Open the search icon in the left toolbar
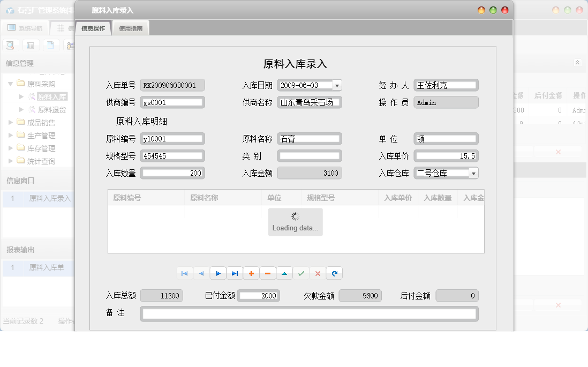Screen dimensions: 588x367 pyautogui.click(x=10, y=45)
